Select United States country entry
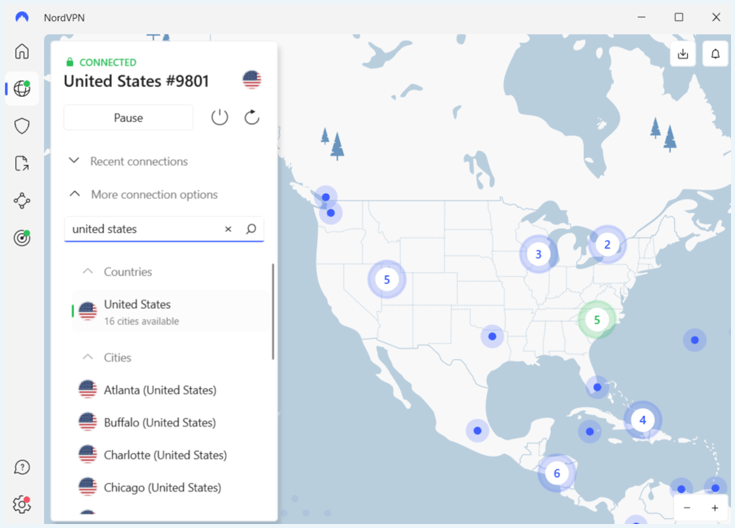This screenshot has width=735, height=528. click(171, 312)
